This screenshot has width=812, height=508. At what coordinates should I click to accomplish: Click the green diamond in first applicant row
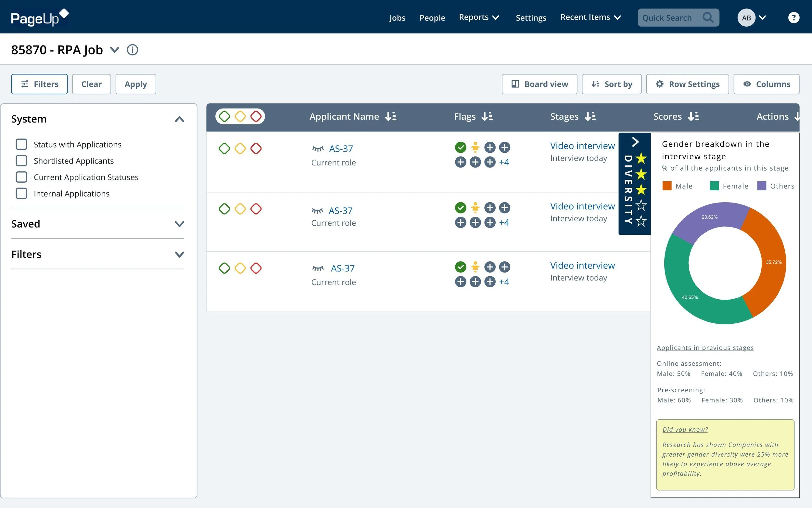point(224,149)
